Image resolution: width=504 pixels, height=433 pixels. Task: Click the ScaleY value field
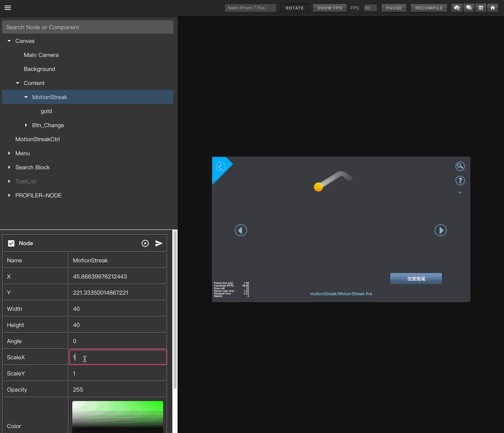(118, 373)
